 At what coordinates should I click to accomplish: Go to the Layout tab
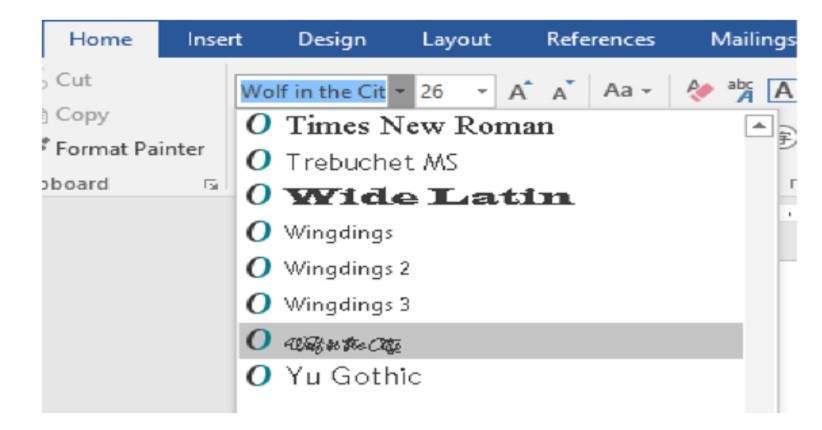click(456, 40)
